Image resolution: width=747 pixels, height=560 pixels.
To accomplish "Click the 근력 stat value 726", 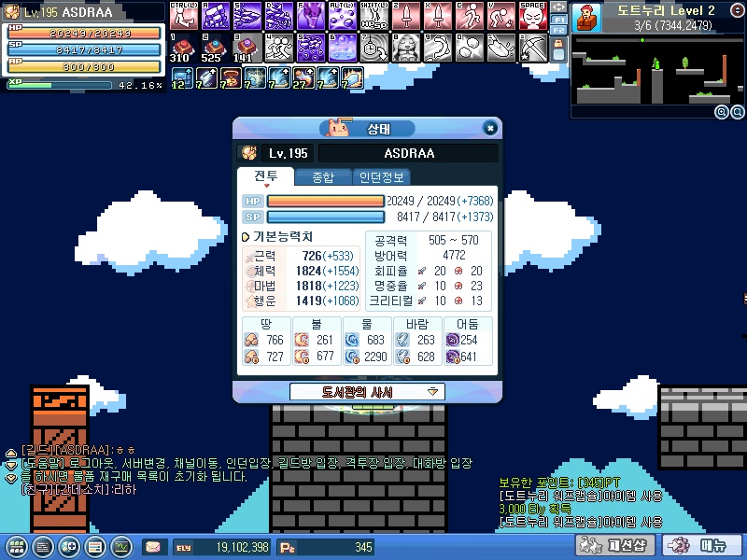I will pos(312,256).
